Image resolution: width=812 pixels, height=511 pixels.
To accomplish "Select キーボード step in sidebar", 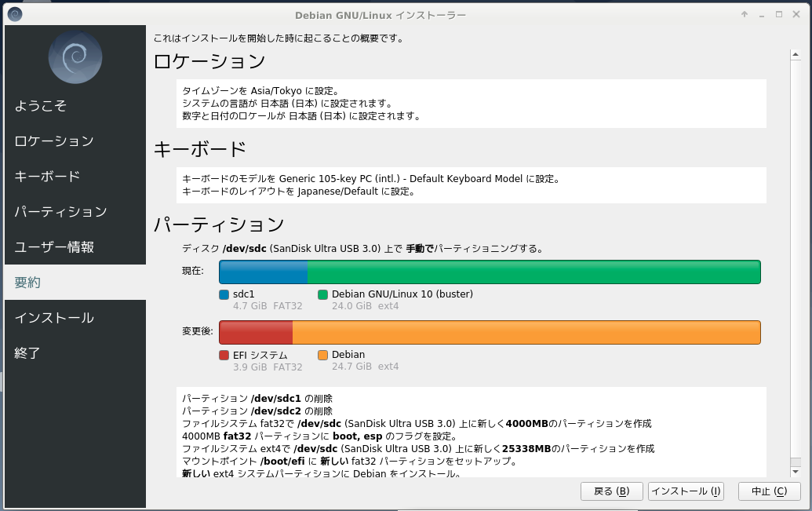I will (x=47, y=177).
